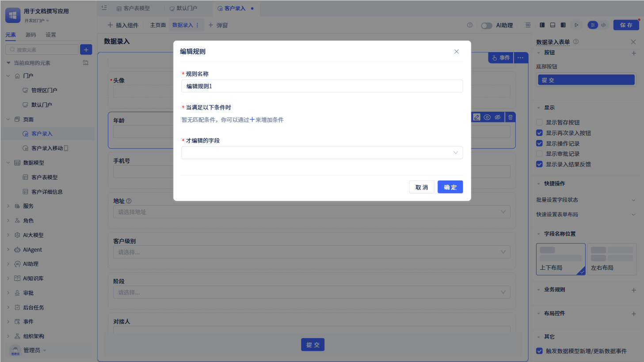Close the 编辑规则 dialog with the X
Image resolution: width=644 pixels, height=362 pixels.
pos(457,52)
